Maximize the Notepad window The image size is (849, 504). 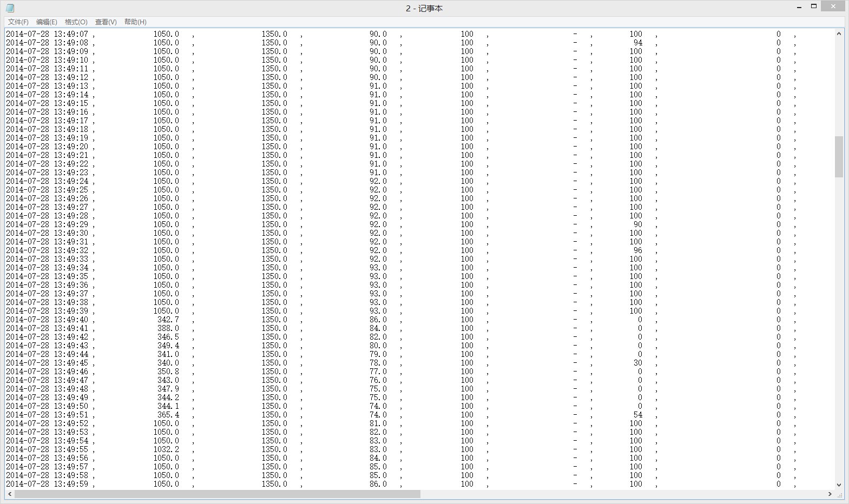click(813, 6)
